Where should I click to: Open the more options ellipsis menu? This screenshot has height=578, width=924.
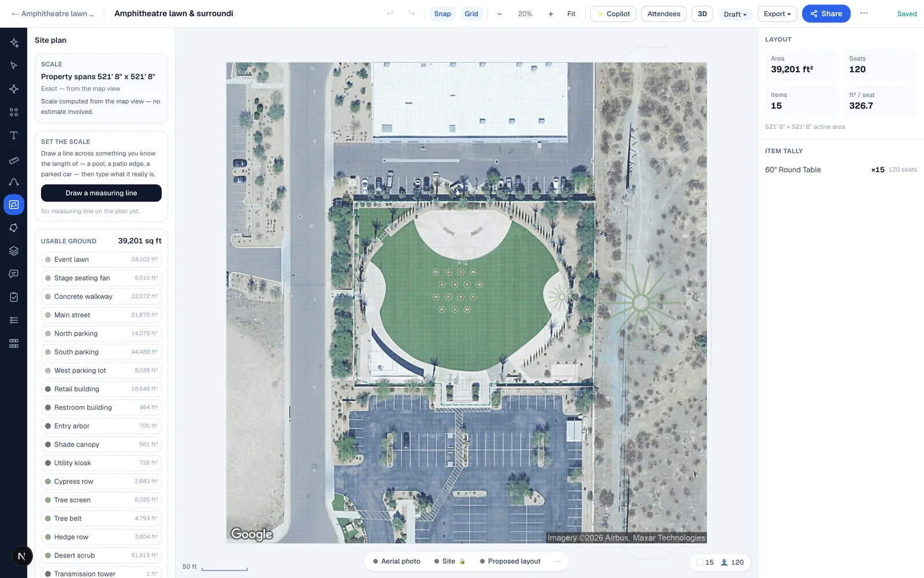point(864,13)
